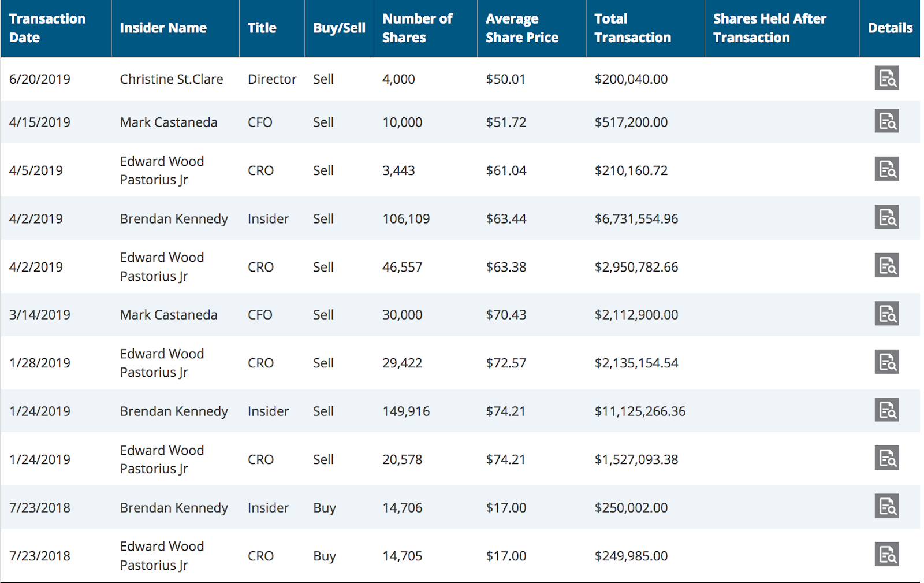This screenshot has height=583, width=924.
Task: Click the $2,950,782.66 total transaction
Action: coord(636,267)
